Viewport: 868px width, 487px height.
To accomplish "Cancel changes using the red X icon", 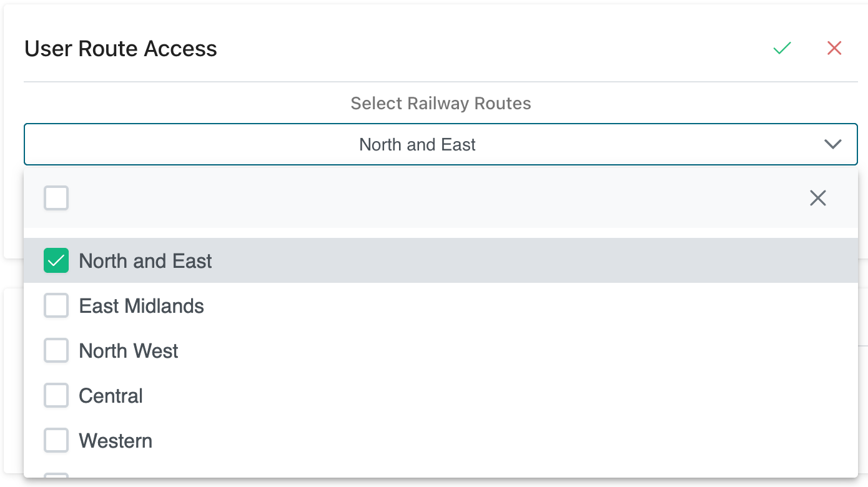I will point(834,48).
